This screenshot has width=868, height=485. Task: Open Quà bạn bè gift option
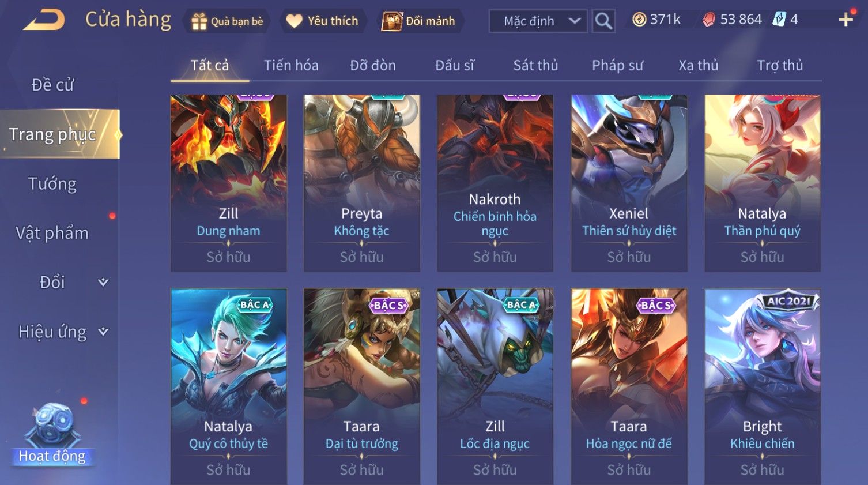(x=227, y=21)
